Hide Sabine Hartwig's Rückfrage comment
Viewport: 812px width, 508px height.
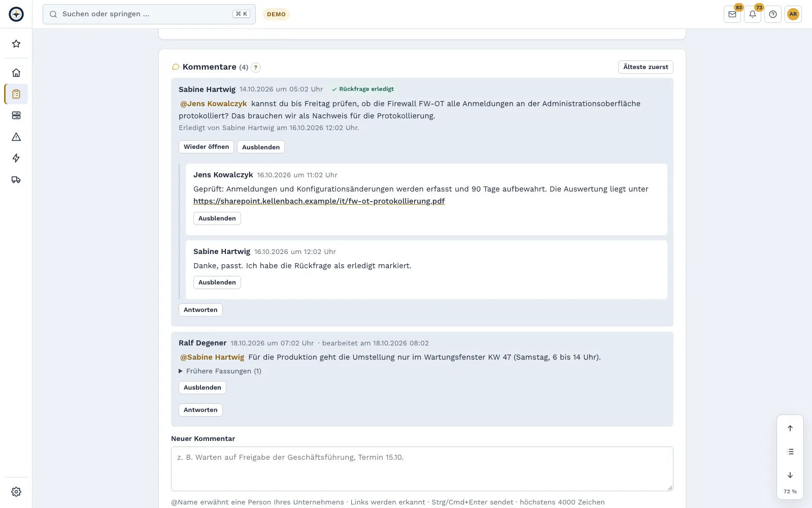[261, 147]
